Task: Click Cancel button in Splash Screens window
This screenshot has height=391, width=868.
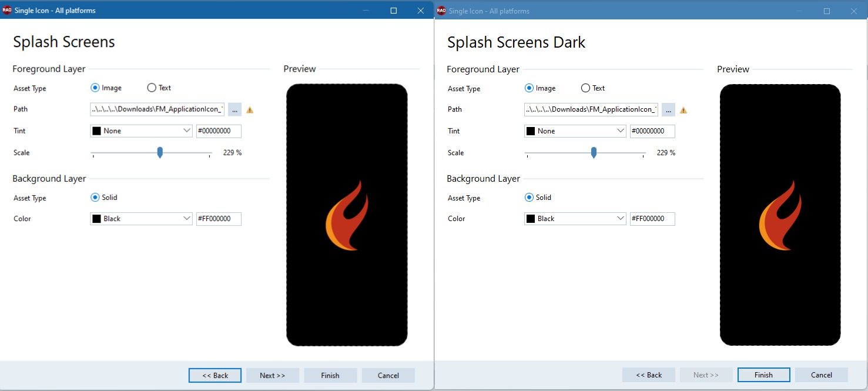Action: click(x=388, y=375)
